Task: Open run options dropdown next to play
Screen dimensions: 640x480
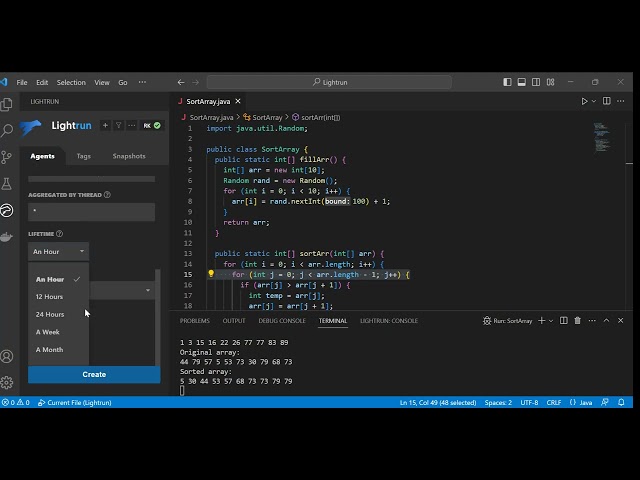Action: (594, 101)
